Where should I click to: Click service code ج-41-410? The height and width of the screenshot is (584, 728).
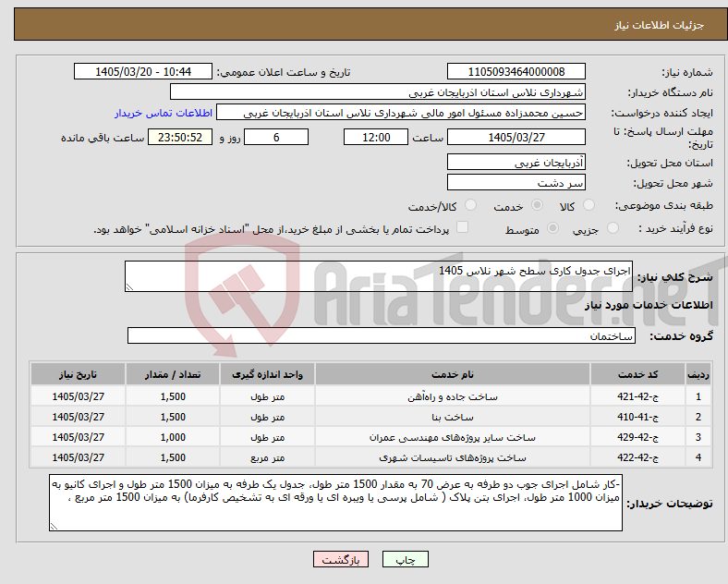[638, 417]
